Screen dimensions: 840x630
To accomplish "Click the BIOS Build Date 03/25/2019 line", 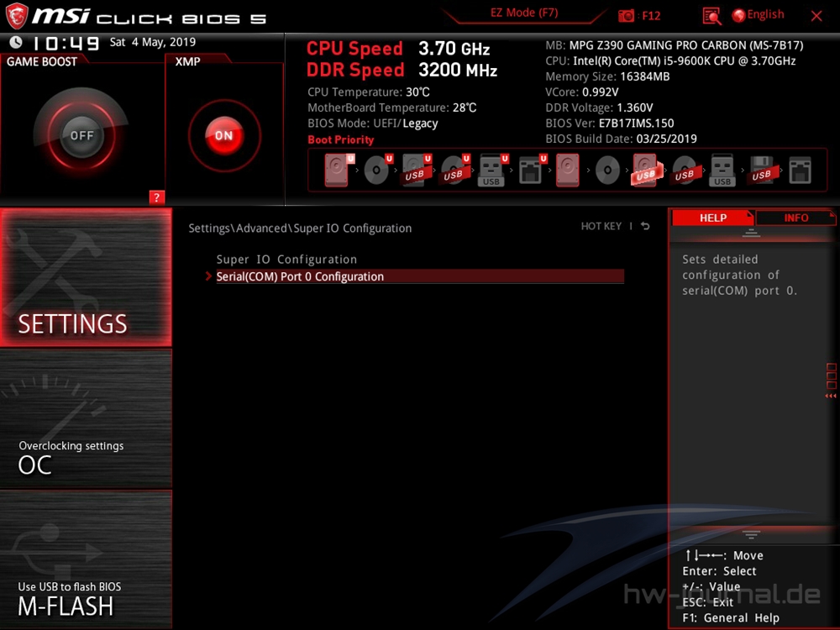I will 621,139.
